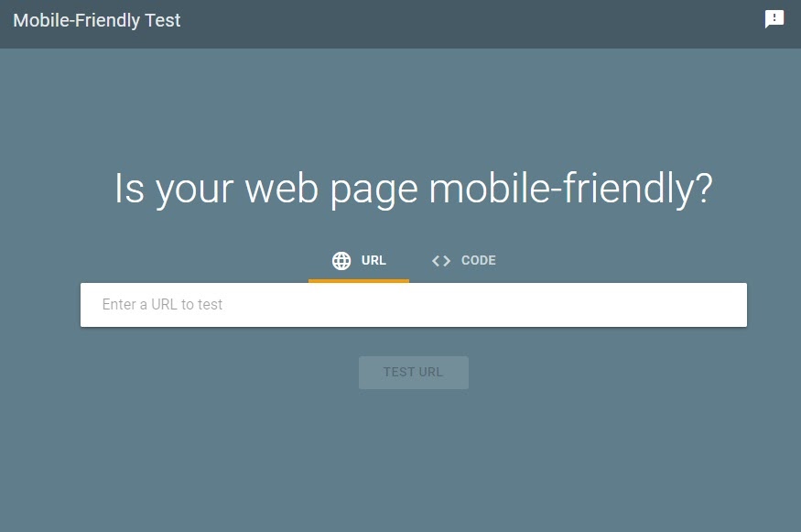Click the "Enter a URL to test" placeholder
Screen dimensions: 801x532
162,305
